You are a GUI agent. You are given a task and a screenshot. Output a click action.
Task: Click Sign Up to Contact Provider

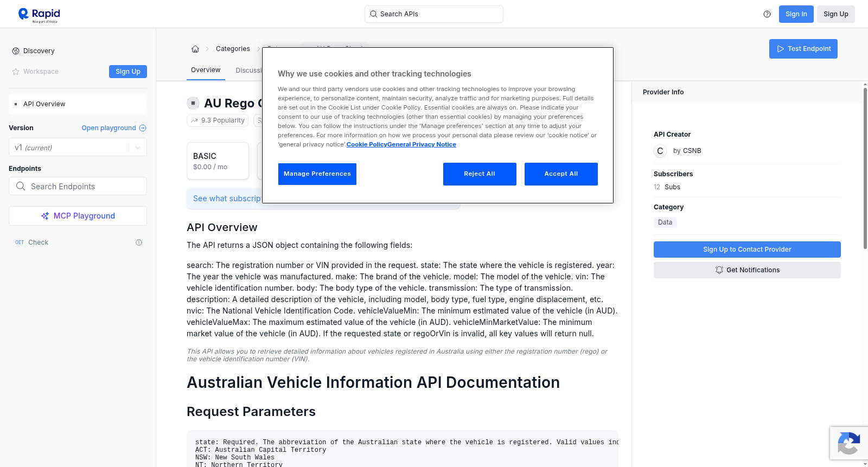[747, 250]
